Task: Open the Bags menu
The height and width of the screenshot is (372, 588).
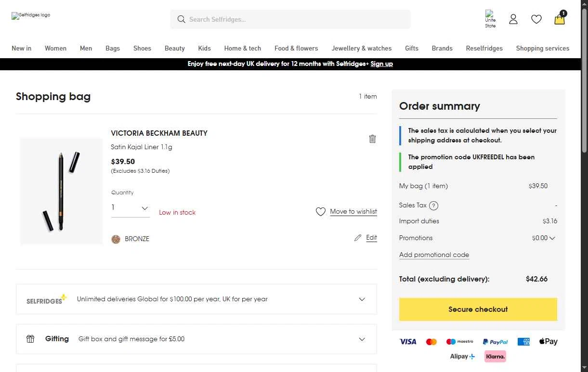Action: click(113, 48)
